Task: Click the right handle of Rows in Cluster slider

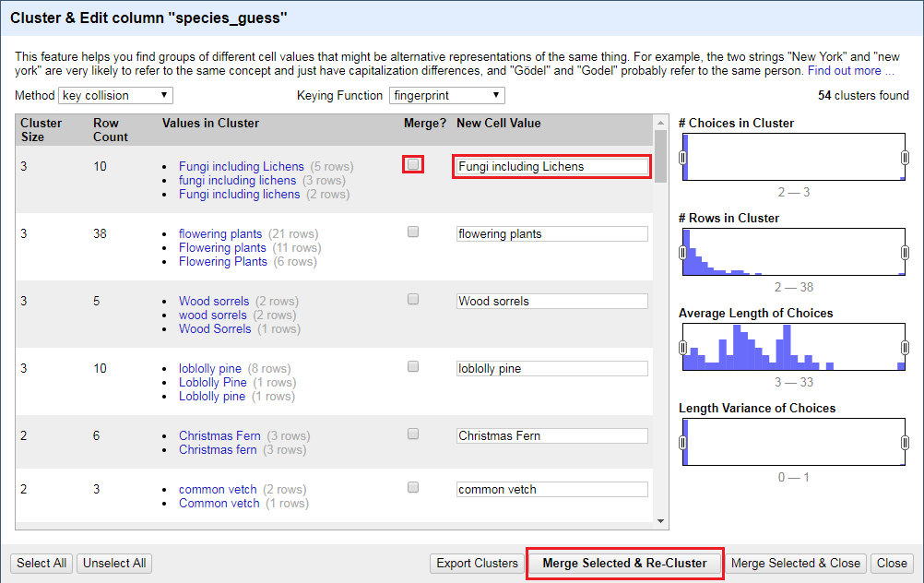Action: coord(906,253)
